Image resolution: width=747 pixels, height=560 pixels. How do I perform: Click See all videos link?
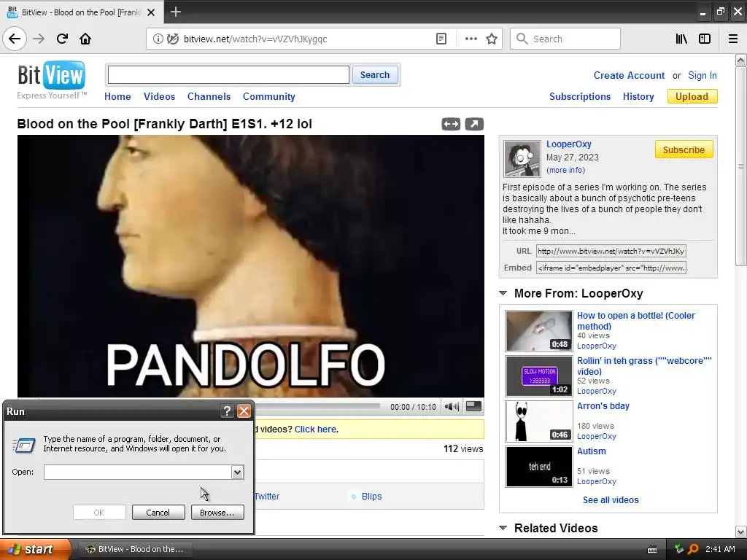[x=611, y=500]
